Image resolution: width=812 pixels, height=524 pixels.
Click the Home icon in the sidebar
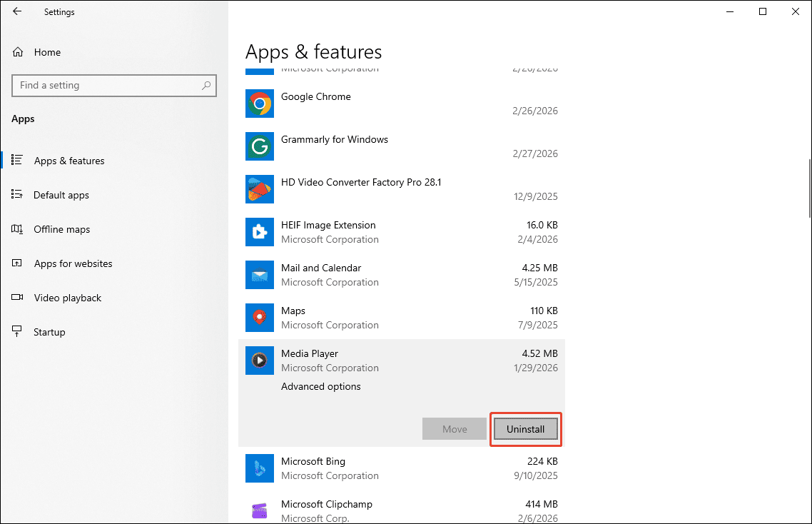(x=16, y=51)
